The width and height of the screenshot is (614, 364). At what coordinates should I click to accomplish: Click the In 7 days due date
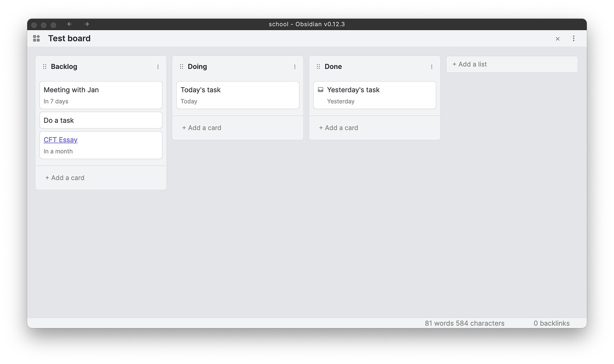(x=56, y=101)
